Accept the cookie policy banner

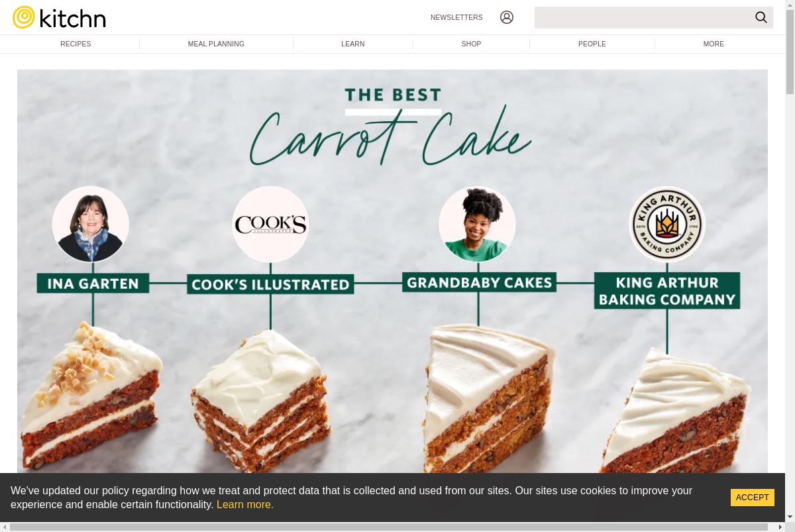tap(753, 498)
